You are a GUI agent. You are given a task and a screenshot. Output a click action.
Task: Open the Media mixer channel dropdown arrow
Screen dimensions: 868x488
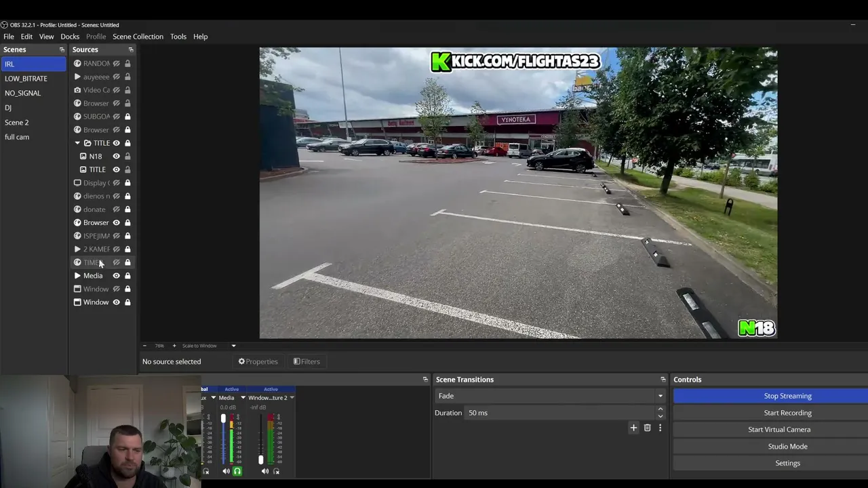pos(243,398)
